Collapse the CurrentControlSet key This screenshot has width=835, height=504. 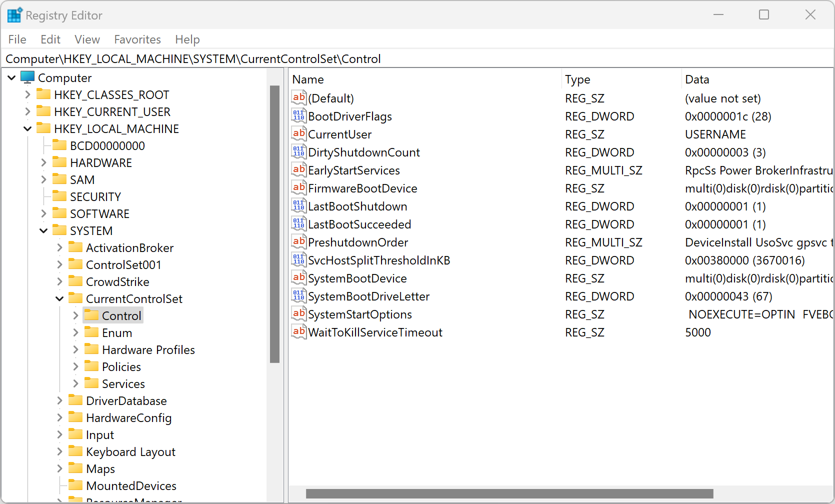[x=59, y=298]
